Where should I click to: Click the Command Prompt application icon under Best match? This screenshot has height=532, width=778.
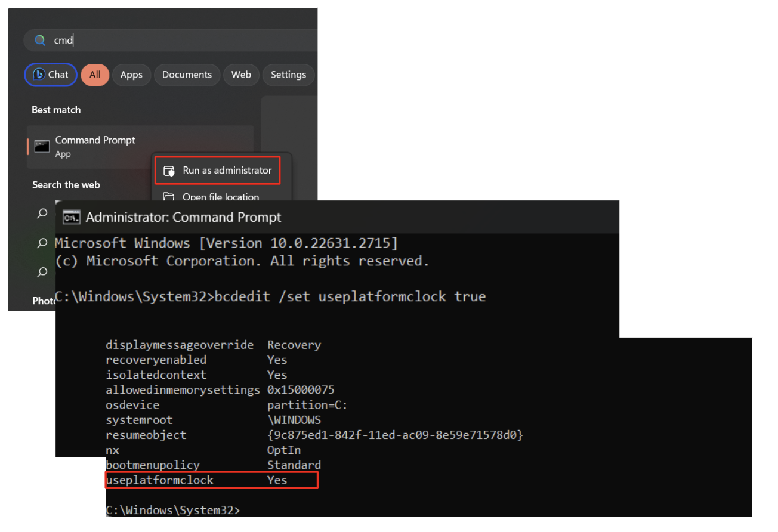tap(41, 146)
